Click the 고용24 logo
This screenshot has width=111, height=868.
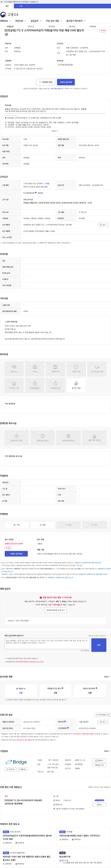coord(9,15)
